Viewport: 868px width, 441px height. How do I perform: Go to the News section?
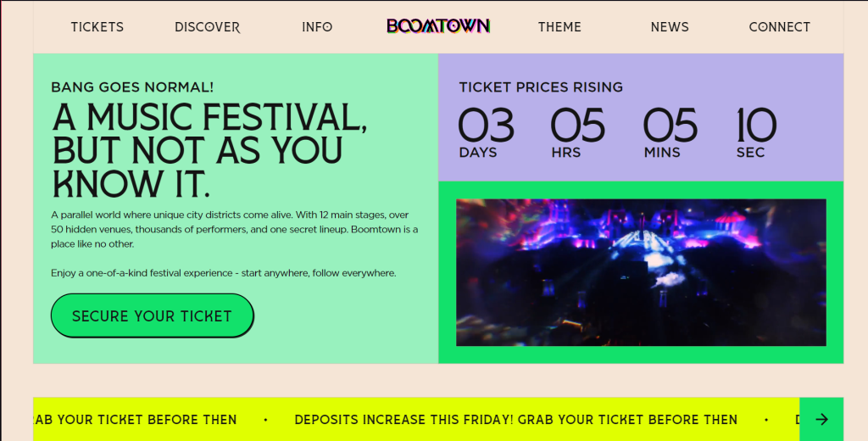point(670,27)
